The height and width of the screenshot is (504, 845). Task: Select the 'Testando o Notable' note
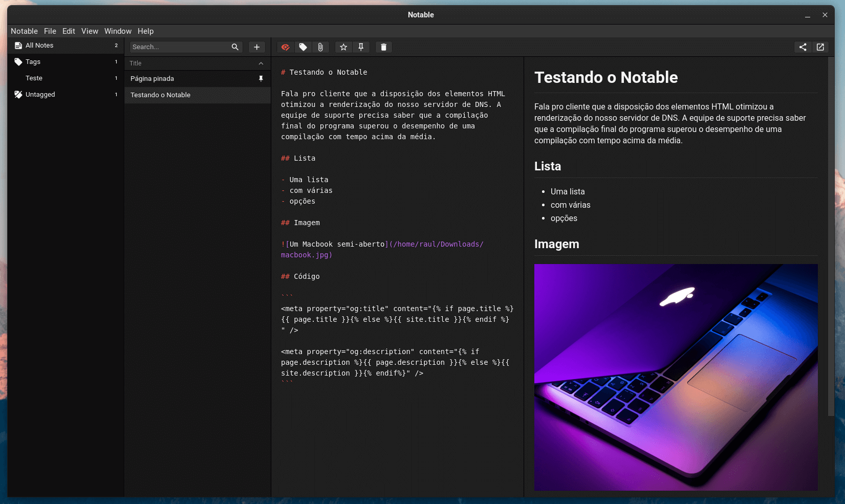pos(160,95)
